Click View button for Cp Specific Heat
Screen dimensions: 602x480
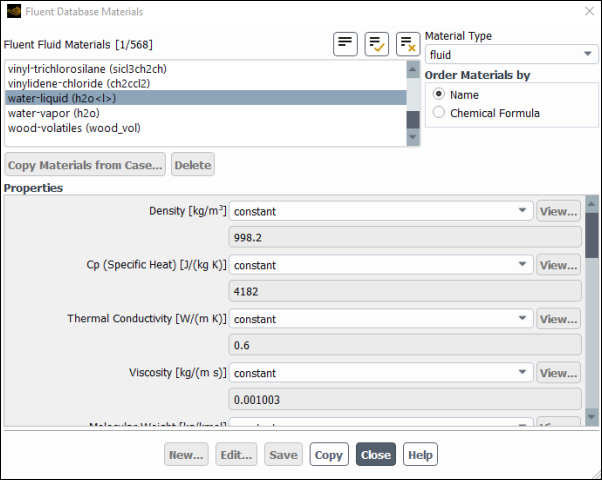pyautogui.click(x=558, y=265)
